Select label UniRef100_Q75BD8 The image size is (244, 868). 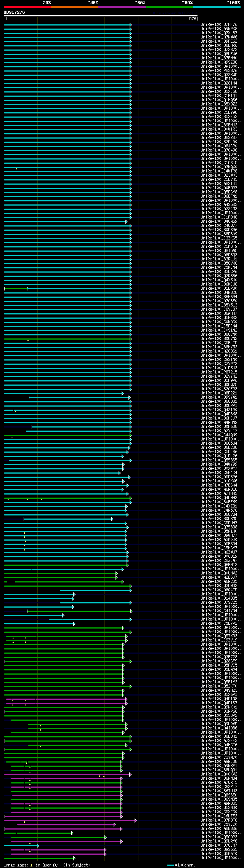pyautogui.click(x=219, y=527)
